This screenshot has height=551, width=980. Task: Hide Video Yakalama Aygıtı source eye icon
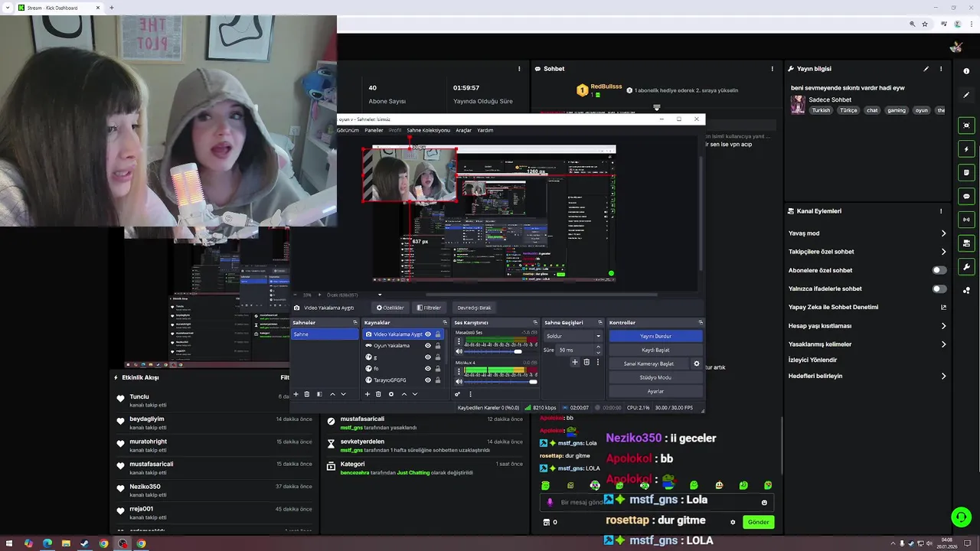click(428, 334)
